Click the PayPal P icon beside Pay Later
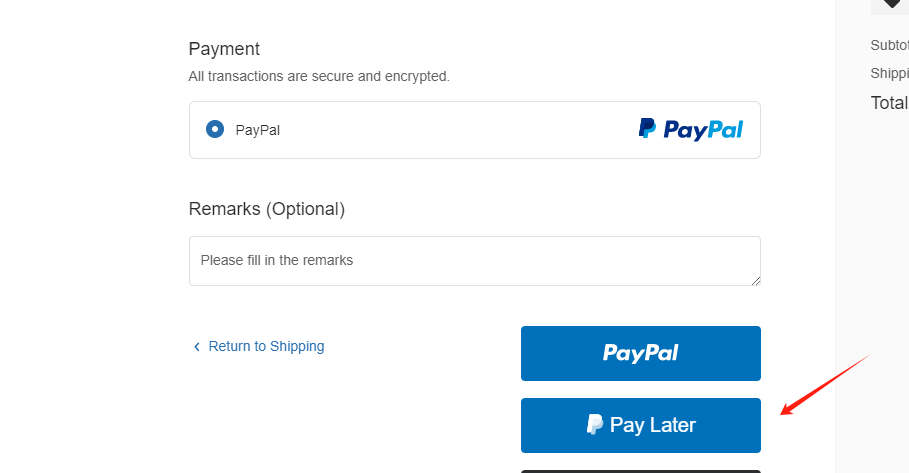This screenshot has height=473, width=909. 594,425
